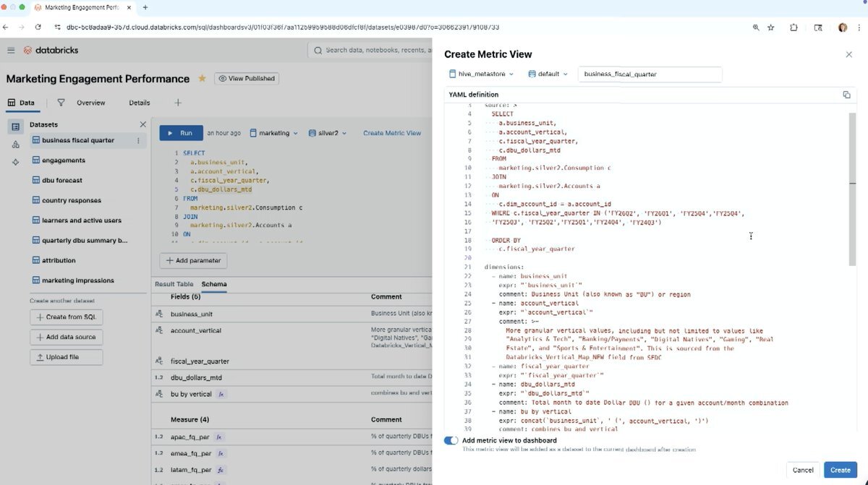Click the dbu_dollars_mtd field row
The height and width of the screenshot is (485, 868).
click(x=292, y=377)
